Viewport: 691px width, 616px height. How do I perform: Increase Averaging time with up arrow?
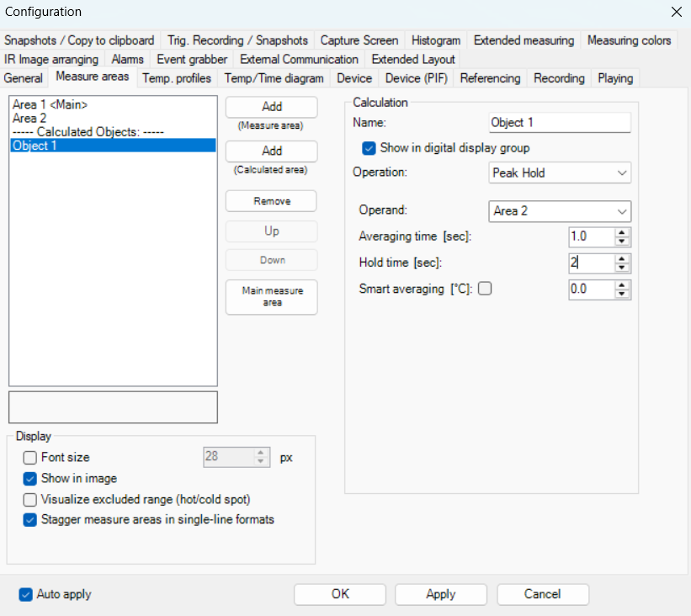622,232
